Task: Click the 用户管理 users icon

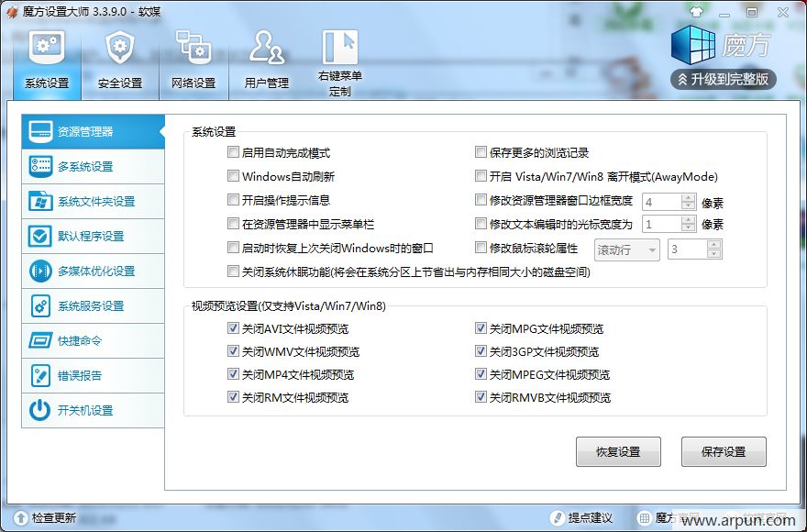Action: [267, 47]
